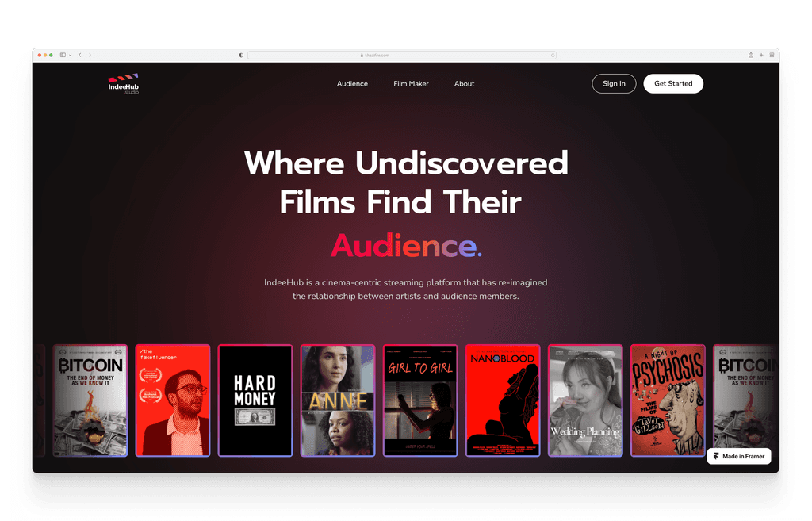Image resolution: width=812 pixels, height=521 pixels.
Task: Show the tab overview grid icon
Action: 772,55
